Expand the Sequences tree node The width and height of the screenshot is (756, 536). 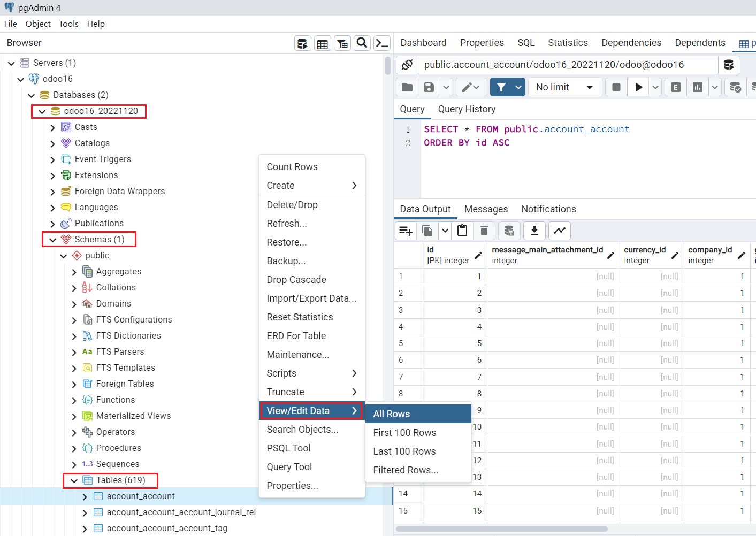(x=74, y=464)
